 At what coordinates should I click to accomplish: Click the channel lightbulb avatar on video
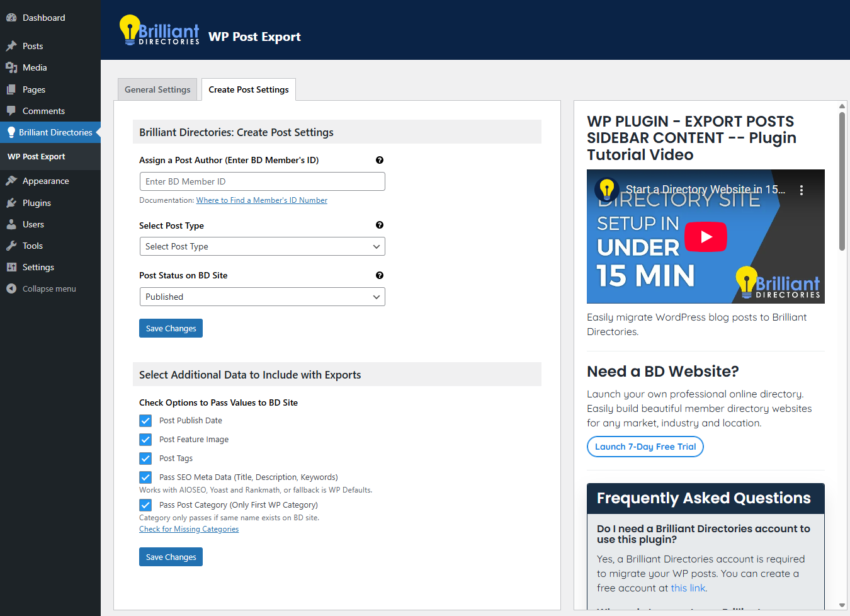[607, 189]
